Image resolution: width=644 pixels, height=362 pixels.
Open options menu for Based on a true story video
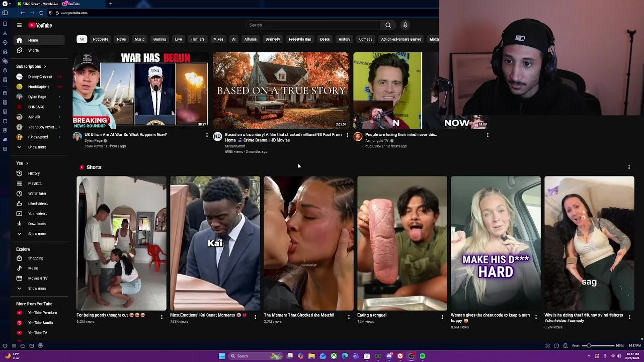click(347, 135)
